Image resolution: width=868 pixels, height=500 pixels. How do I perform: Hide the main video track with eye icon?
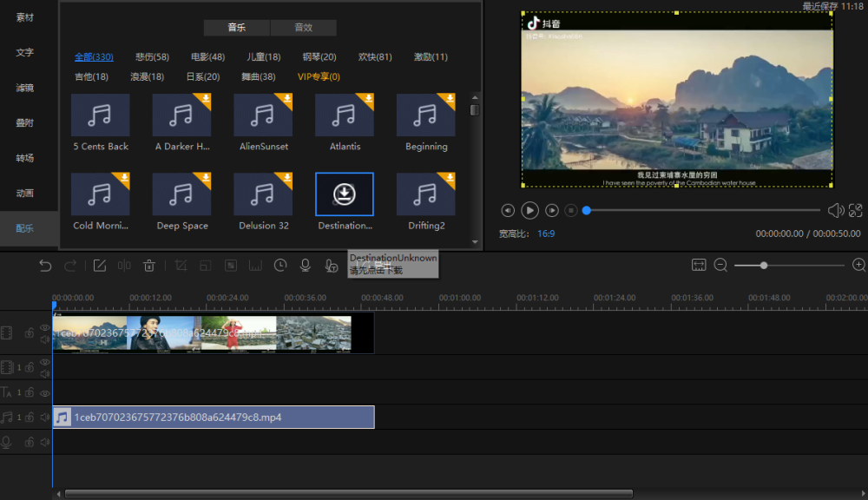click(44, 327)
